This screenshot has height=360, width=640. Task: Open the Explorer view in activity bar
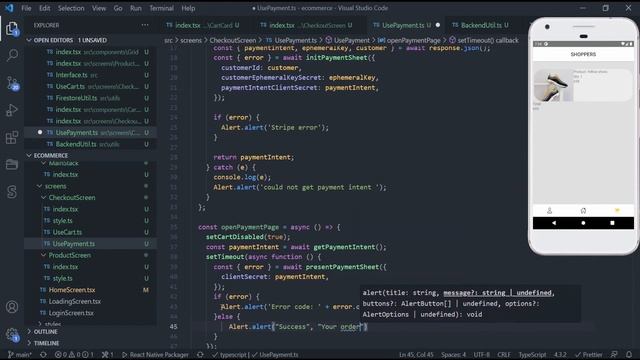pos(12,29)
